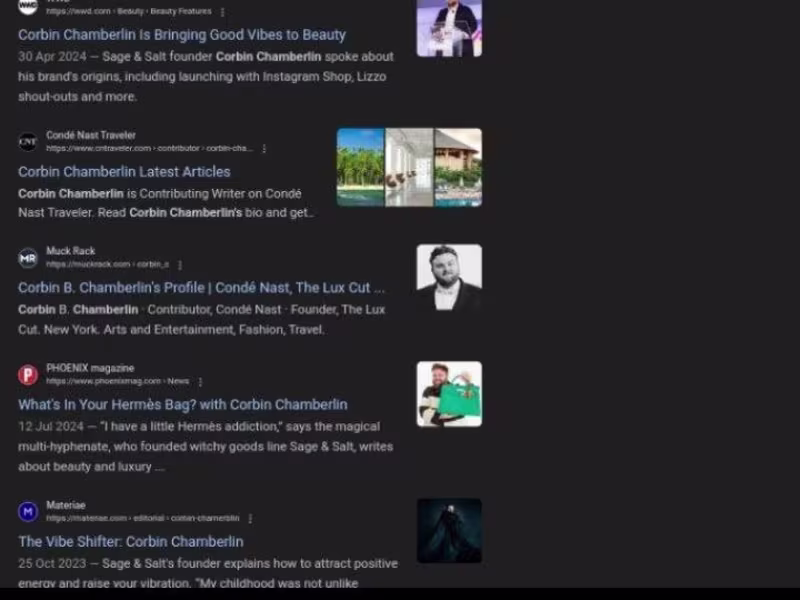Click the 'PHOENIX magazine' site name
Image resolution: width=800 pixels, height=600 pixels.
[x=90, y=368]
